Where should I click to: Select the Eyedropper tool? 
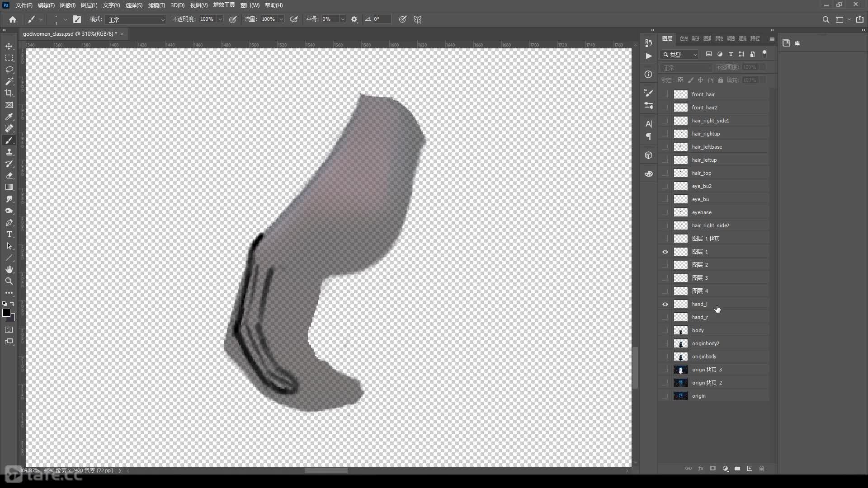click(9, 117)
